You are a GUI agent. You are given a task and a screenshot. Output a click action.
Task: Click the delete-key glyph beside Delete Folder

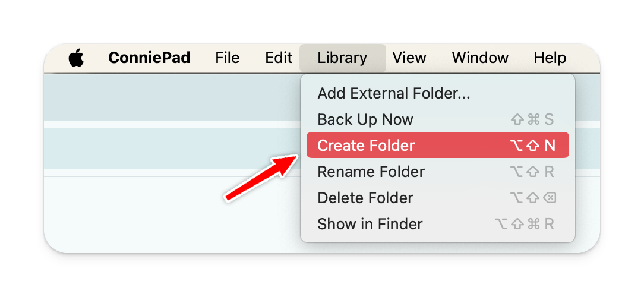pyautogui.click(x=550, y=198)
